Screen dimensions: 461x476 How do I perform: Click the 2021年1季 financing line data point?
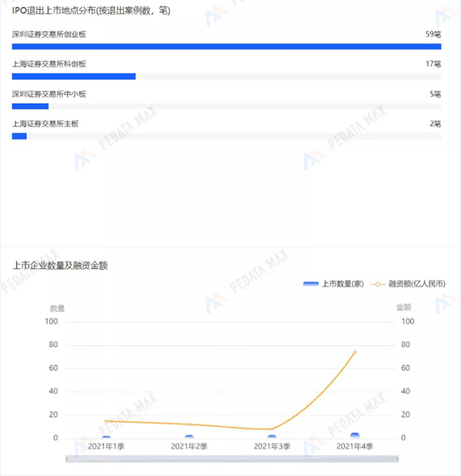click(106, 421)
